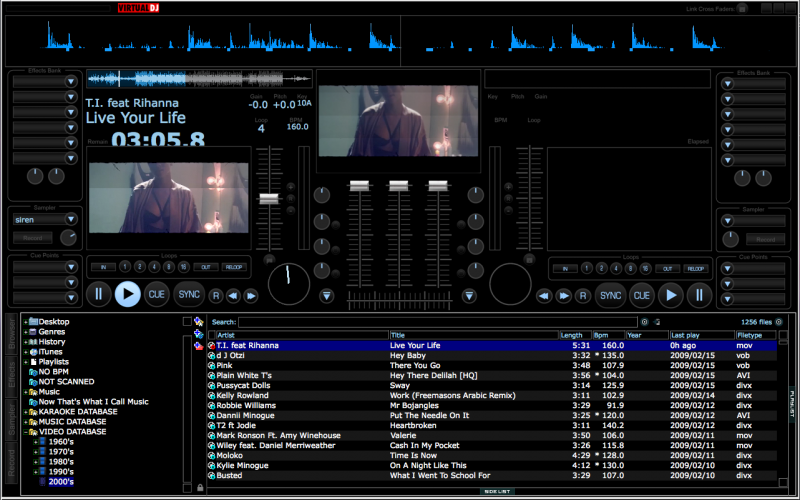Toggle checkbox at bottom of folder panel
This screenshot has height=500, width=800.
187,488
